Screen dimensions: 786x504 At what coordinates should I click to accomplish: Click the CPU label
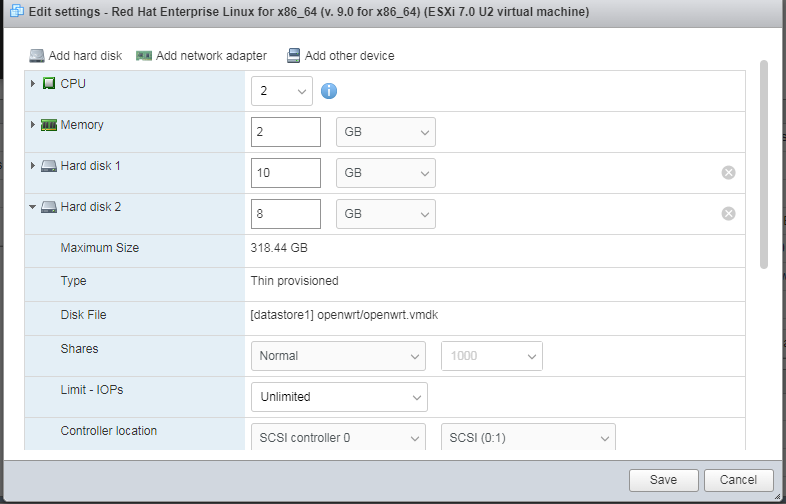click(x=73, y=84)
